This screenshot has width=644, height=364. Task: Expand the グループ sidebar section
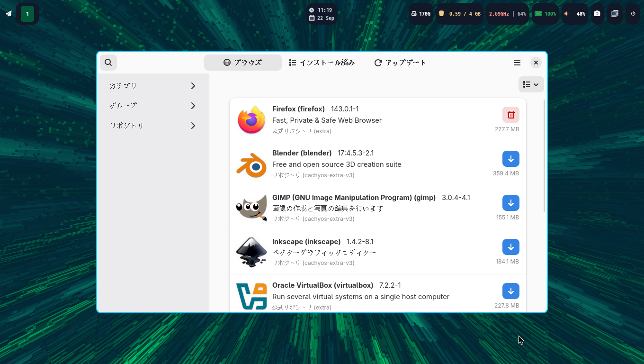tap(153, 106)
